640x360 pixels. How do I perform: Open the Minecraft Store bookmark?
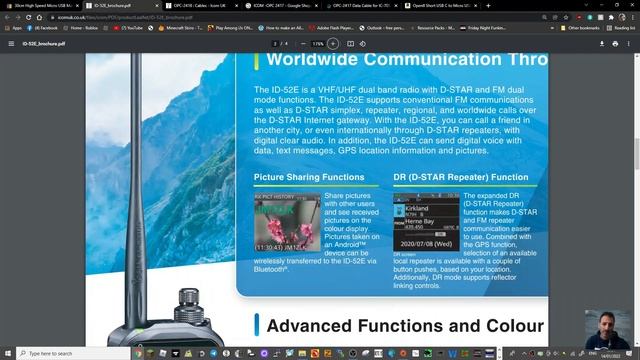click(180, 28)
